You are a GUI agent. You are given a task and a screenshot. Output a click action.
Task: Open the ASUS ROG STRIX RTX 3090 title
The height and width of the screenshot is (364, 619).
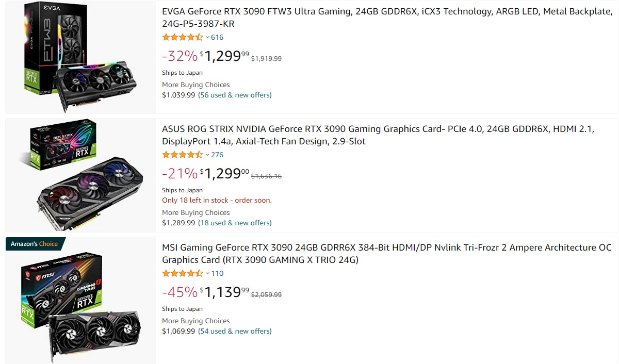click(x=378, y=135)
